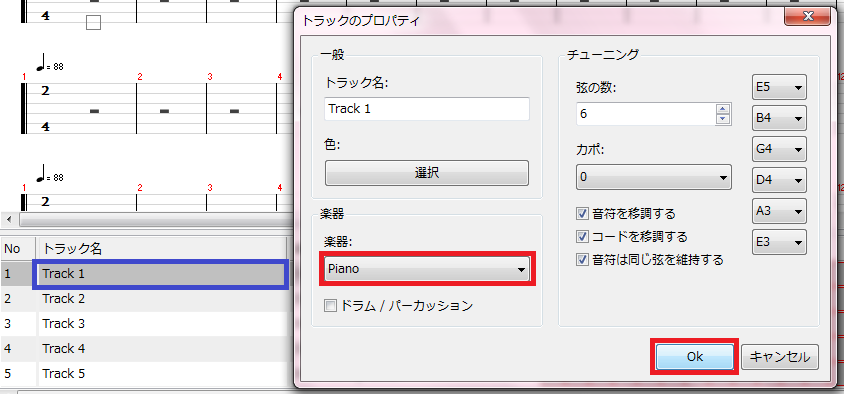Click track number 5 cell

[18, 374]
